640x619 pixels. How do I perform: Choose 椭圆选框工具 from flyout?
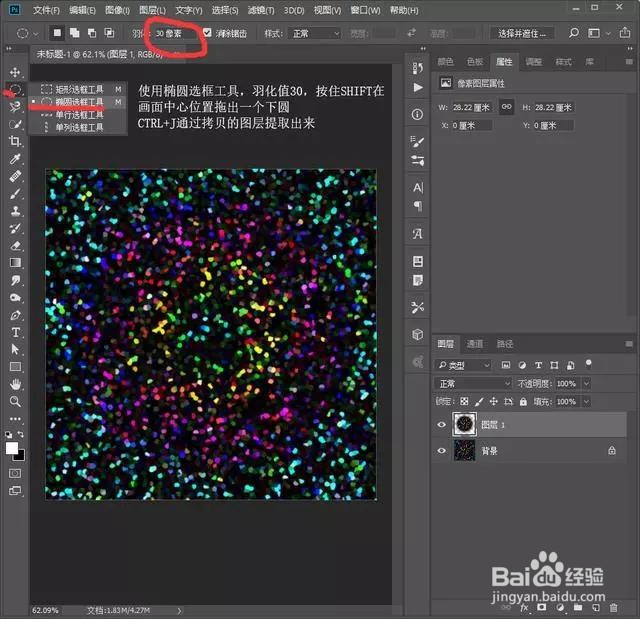pos(78,102)
